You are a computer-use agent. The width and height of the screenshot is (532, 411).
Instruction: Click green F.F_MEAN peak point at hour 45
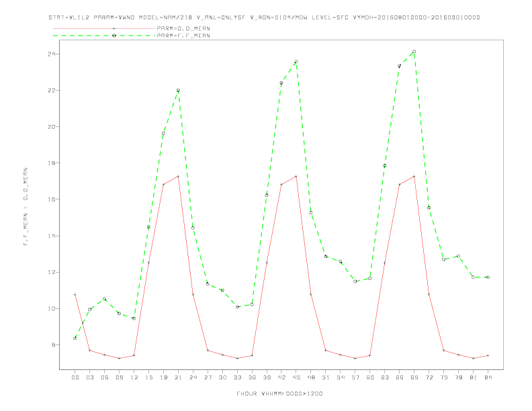point(296,61)
